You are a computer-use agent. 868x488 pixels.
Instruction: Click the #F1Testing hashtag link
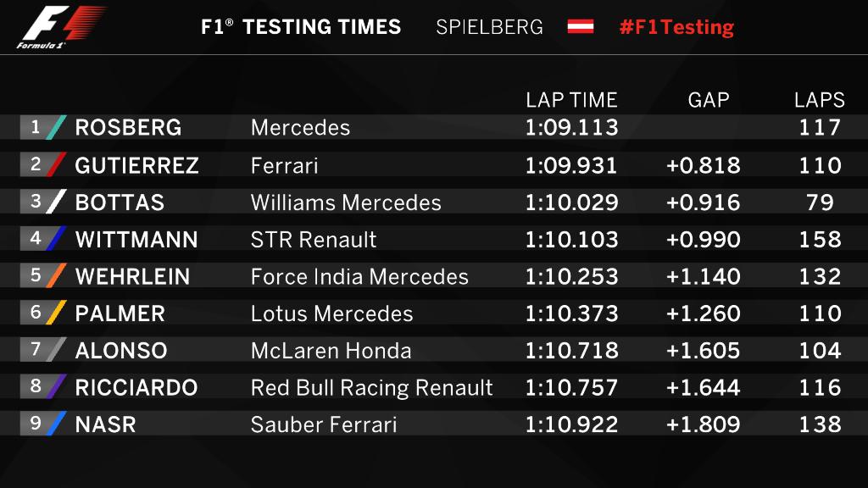click(x=676, y=27)
